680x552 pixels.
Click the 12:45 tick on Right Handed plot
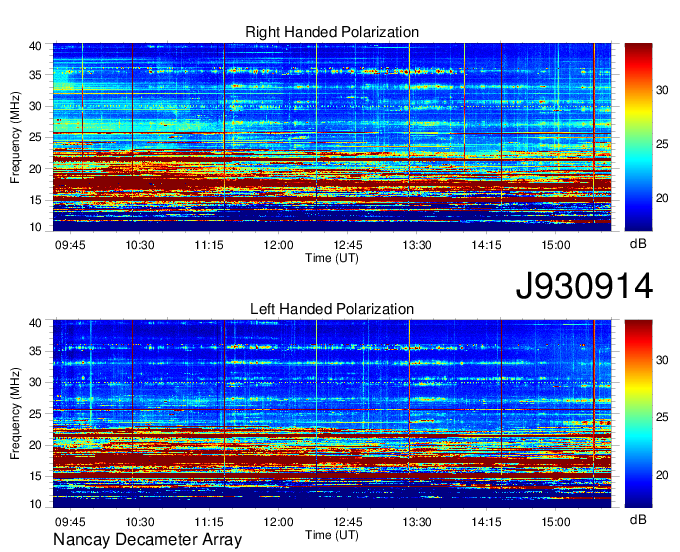(348, 245)
